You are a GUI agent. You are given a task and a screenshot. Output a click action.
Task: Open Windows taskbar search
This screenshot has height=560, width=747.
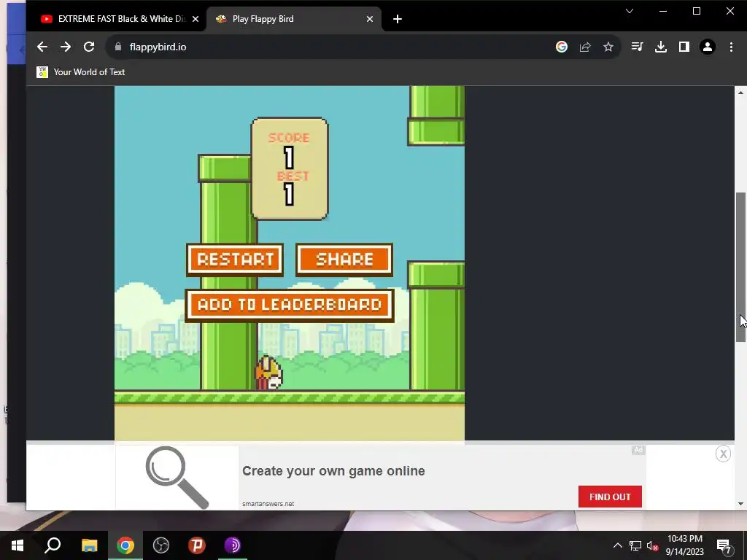tap(53, 545)
